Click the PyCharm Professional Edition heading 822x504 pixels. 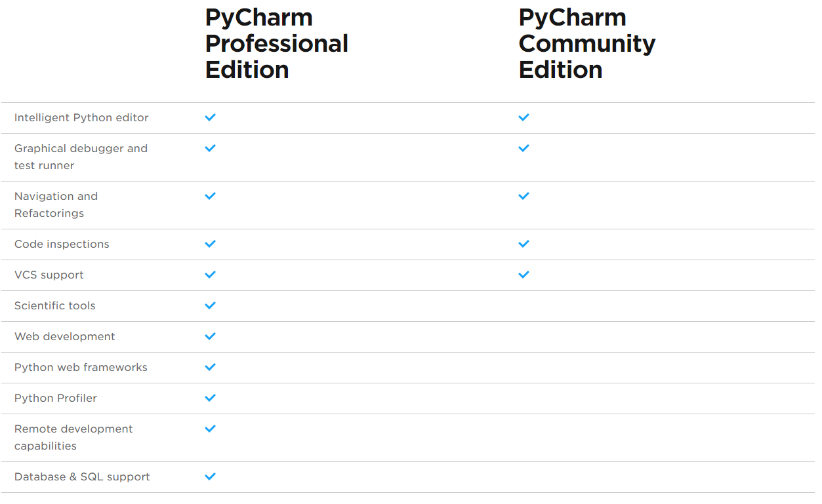tap(276, 43)
